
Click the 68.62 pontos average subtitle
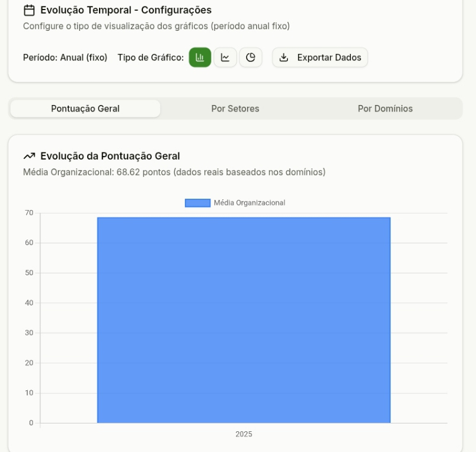tap(174, 172)
